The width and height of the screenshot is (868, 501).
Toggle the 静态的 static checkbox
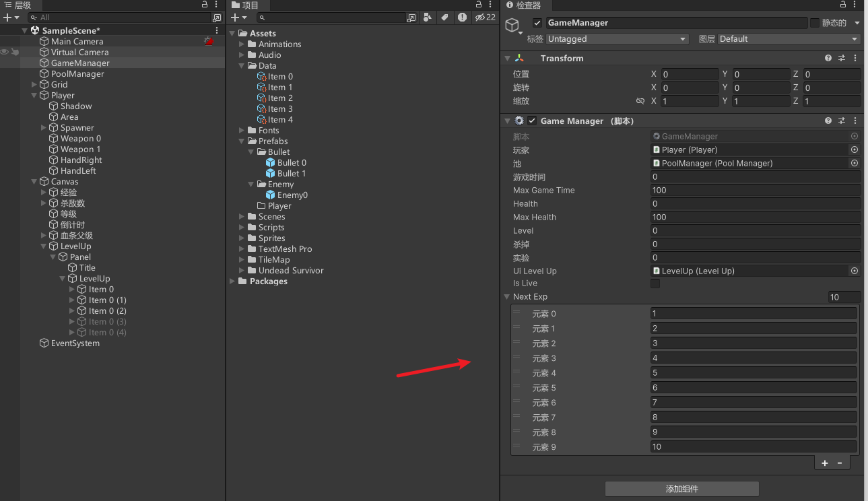click(815, 23)
